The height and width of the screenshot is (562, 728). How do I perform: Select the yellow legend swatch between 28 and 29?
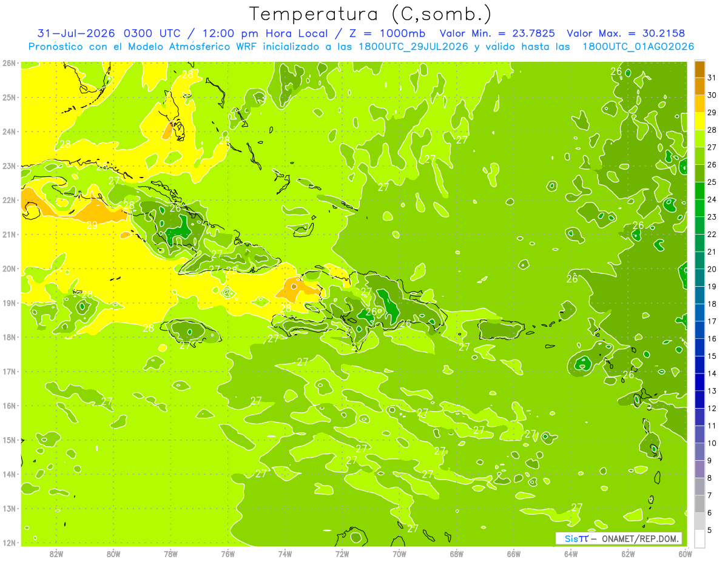[x=699, y=121]
